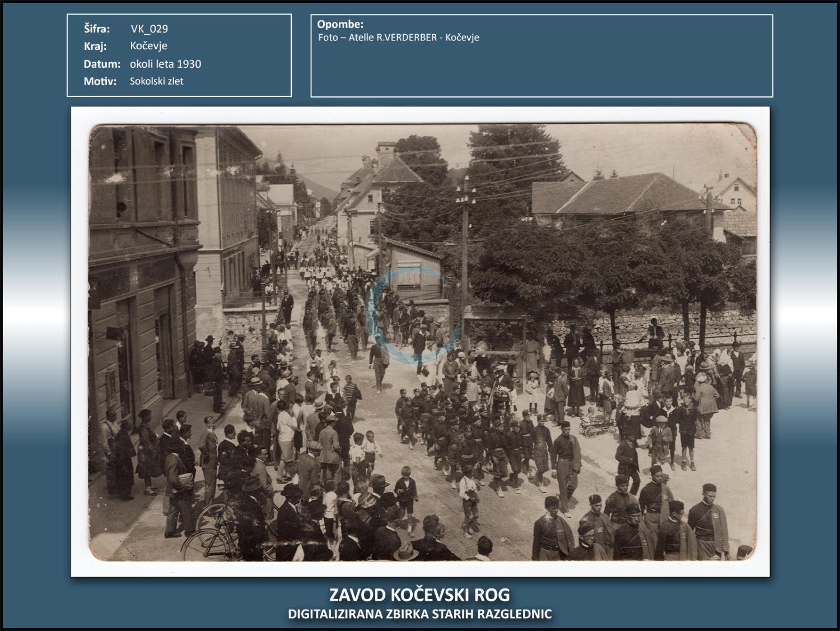
Task: Click the Kraj label
Action: pyautogui.click(x=95, y=46)
